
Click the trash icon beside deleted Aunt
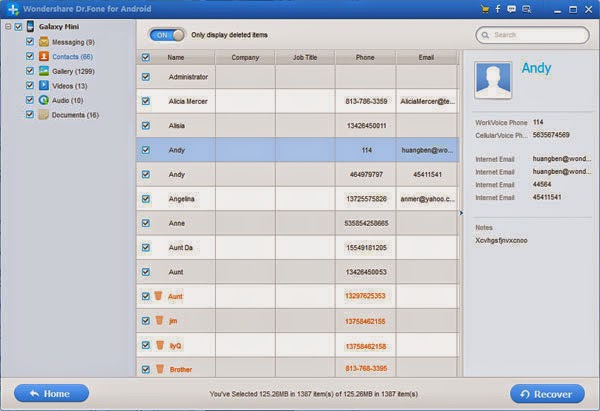tap(158, 295)
